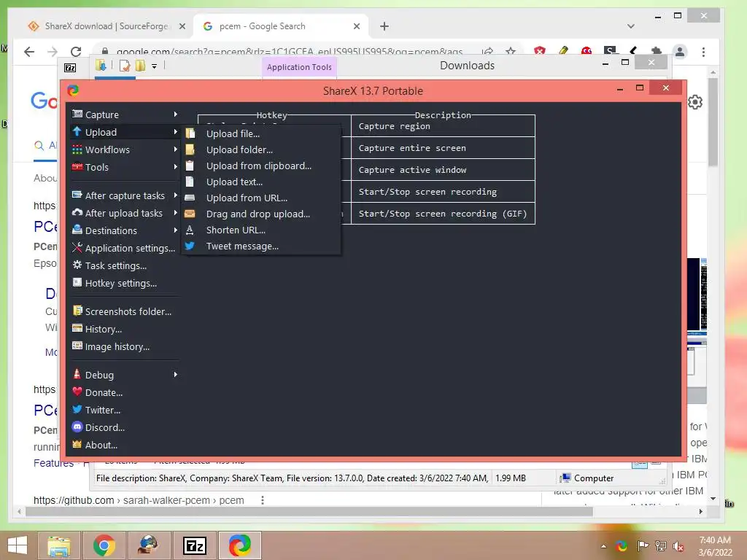Click the blue Upload arrow icon
Image resolution: width=747 pixels, height=560 pixels.
77,131
